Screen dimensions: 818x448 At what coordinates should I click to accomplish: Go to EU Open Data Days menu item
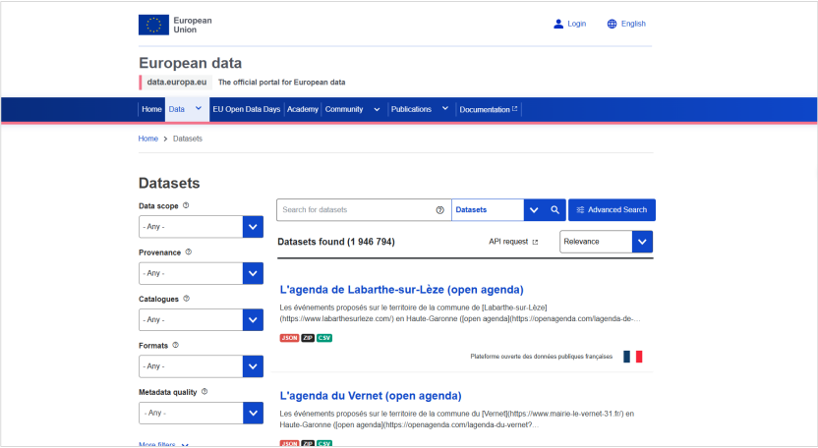(246, 109)
